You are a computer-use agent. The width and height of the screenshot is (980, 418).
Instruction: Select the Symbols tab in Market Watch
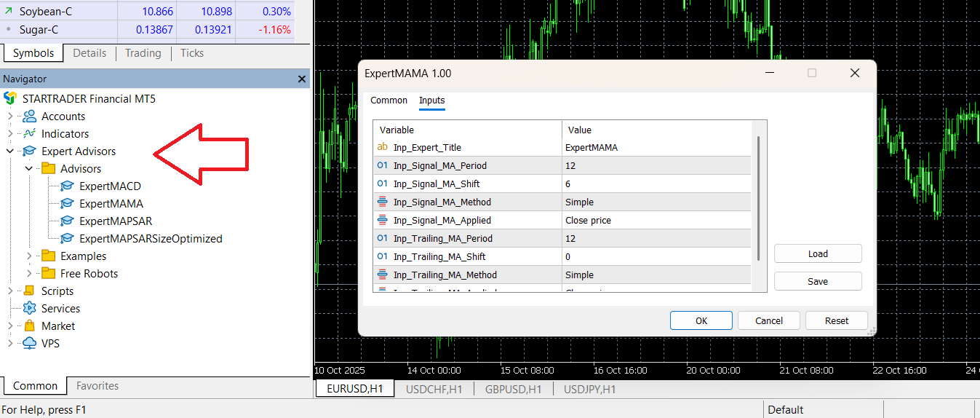click(x=33, y=53)
